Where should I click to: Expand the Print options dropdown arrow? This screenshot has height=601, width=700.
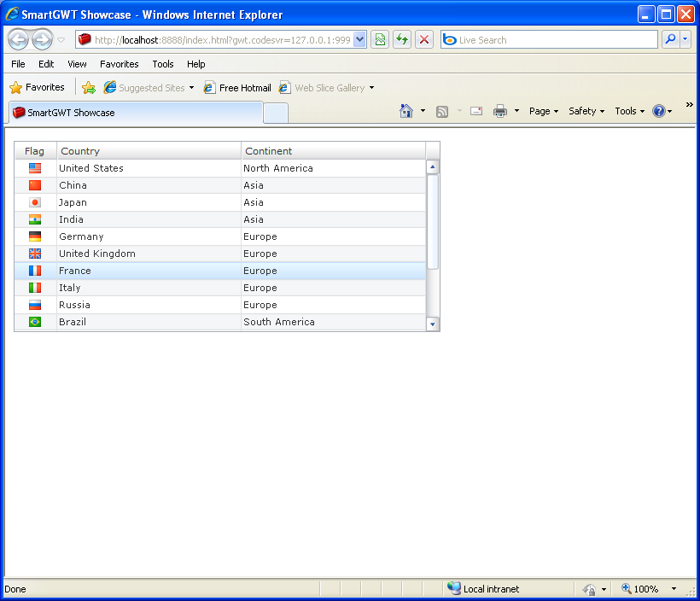click(x=516, y=111)
